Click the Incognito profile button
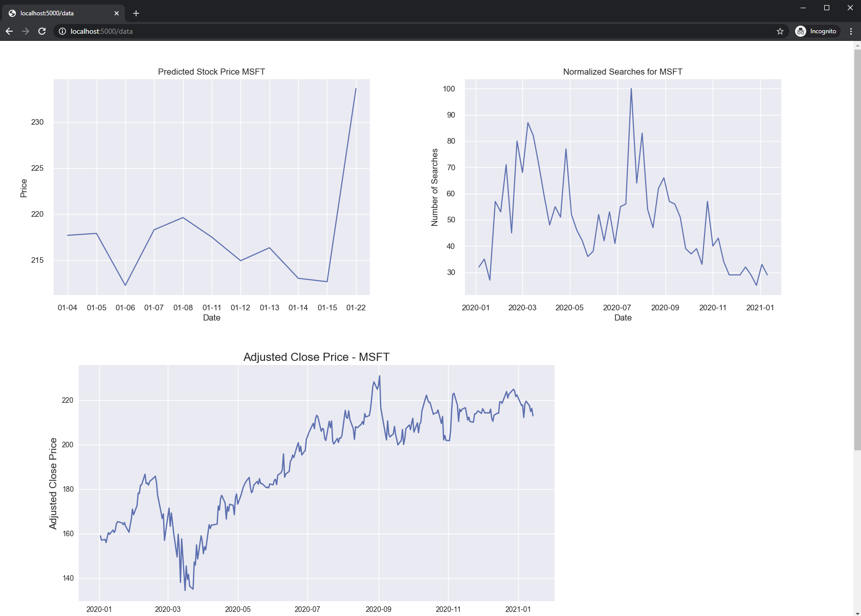Image resolution: width=861 pixels, height=616 pixels. coord(816,31)
